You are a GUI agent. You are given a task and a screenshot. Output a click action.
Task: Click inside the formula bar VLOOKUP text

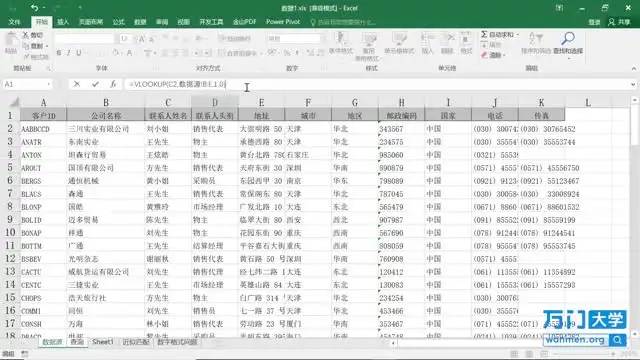[x=177, y=84]
